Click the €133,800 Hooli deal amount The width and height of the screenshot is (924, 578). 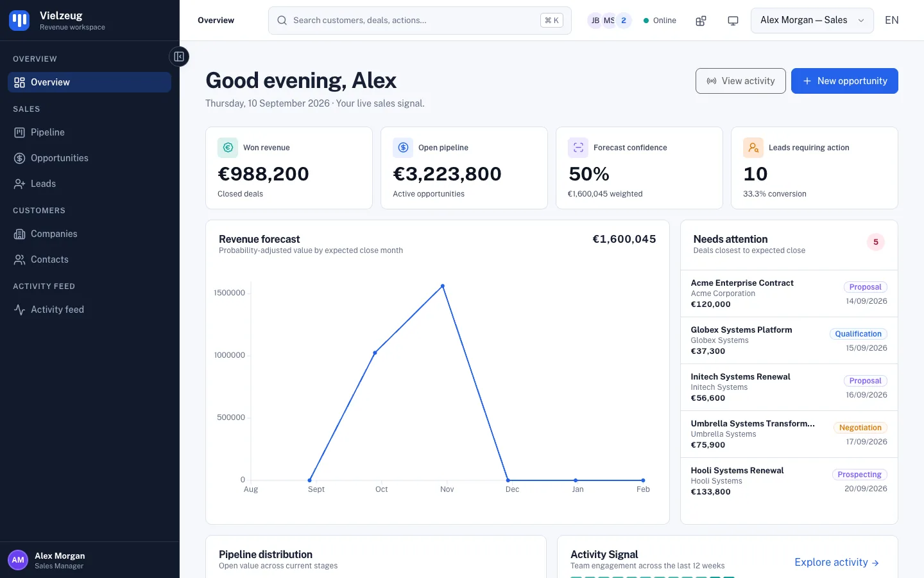[x=710, y=492]
